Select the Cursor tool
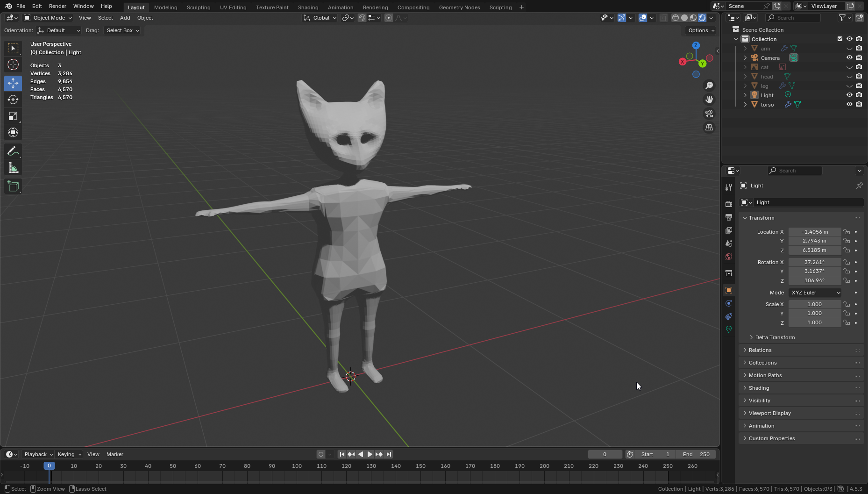Viewport: 868px width, 494px height. click(13, 64)
